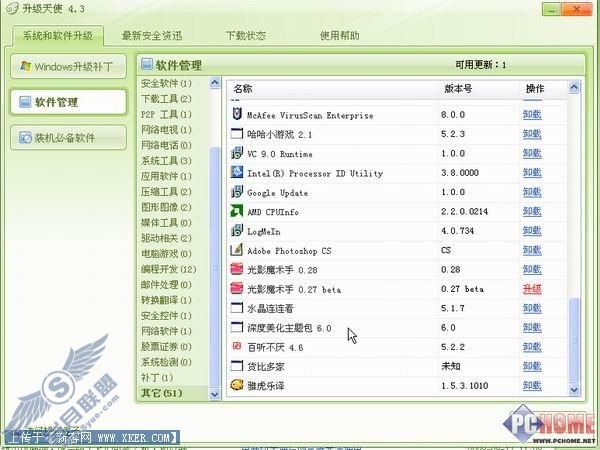Uninstall McAfee VirusScan Enterprise via 卸载 link
Screen dimensions: 600x450
point(532,114)
